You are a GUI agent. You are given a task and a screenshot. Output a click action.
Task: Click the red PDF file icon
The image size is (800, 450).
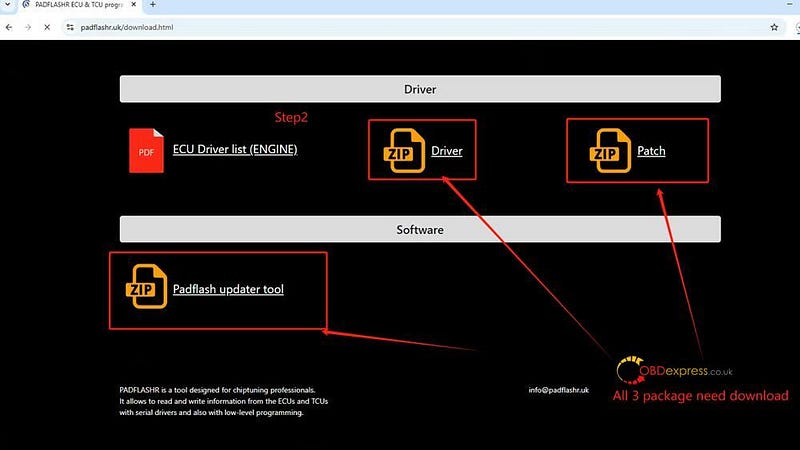pos(146,151)
